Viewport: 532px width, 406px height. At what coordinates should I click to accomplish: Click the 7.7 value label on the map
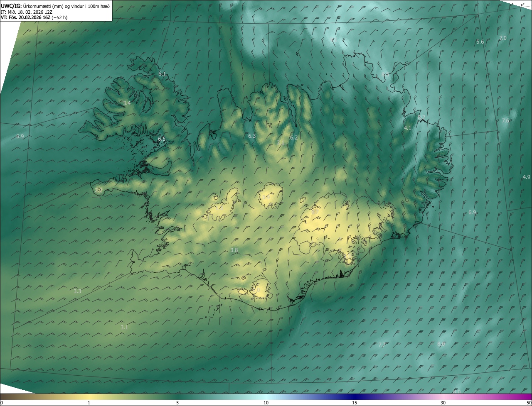[x=382, y=345]
